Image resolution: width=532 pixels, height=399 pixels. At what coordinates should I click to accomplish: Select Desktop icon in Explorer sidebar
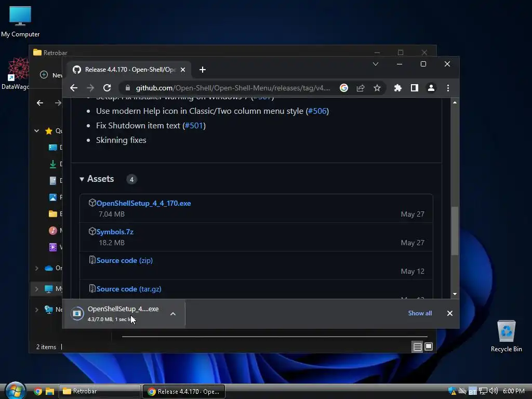pyautogui.click(x=53, y=147)
